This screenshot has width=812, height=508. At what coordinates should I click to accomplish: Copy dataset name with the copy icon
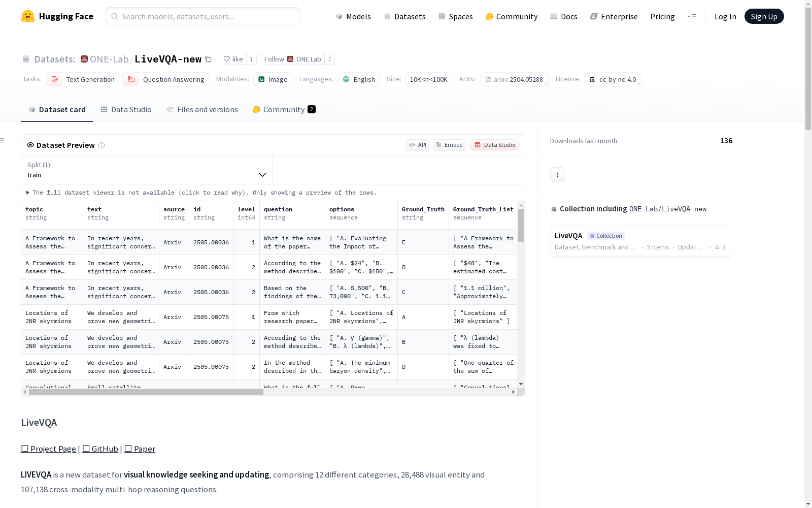[208, 59]
